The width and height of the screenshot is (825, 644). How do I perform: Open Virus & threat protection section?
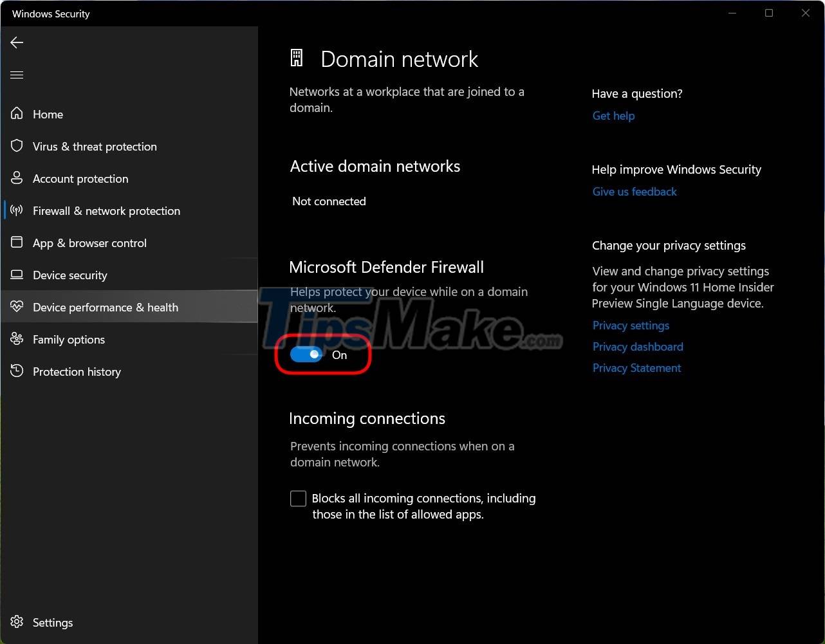(129, 146)
